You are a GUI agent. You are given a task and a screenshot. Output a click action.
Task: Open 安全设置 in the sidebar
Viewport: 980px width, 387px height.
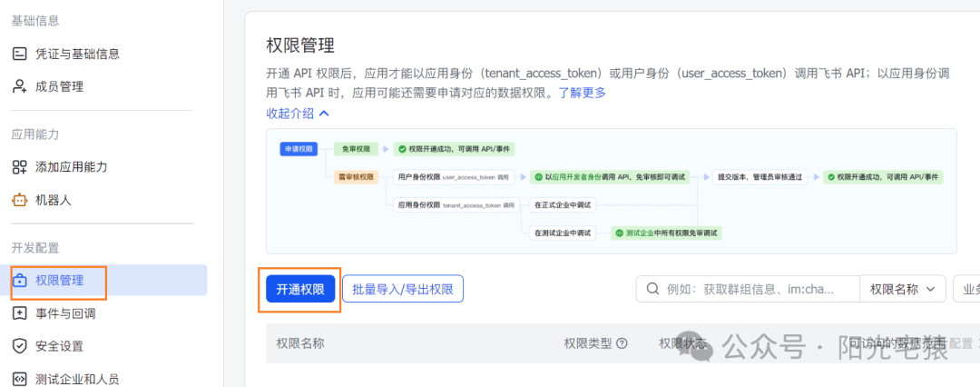[59, 346]
